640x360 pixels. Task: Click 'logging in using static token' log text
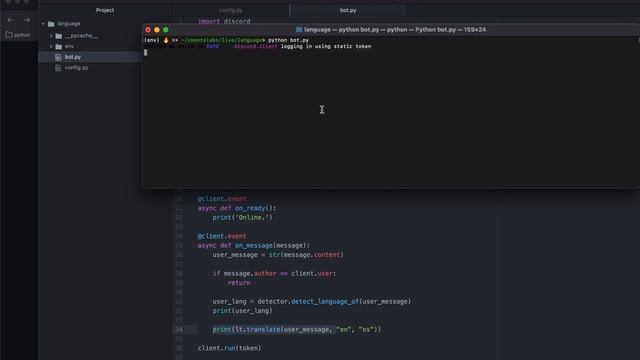(x=326, y=47)
